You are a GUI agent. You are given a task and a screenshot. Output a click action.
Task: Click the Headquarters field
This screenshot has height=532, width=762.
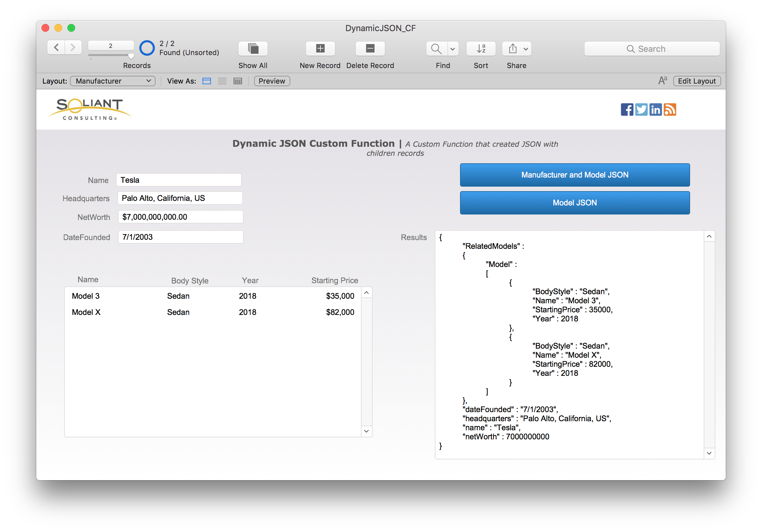pyautogui.click(x=180, y=198)
